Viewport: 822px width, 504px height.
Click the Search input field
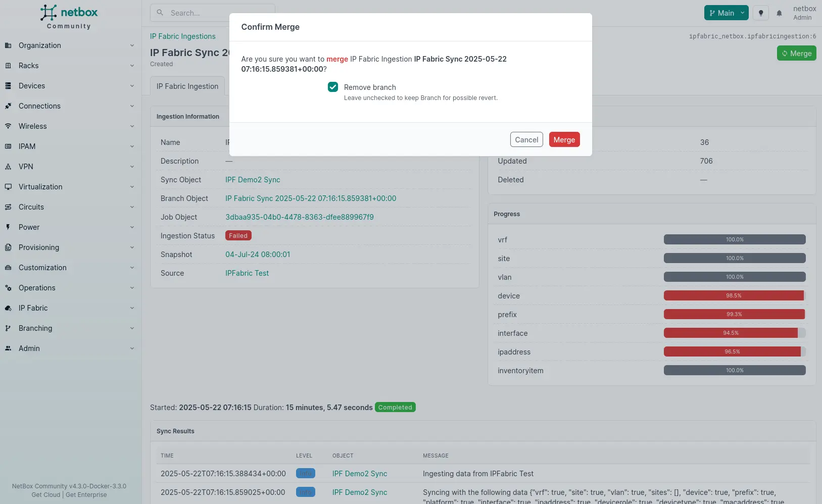click(212, 13)
